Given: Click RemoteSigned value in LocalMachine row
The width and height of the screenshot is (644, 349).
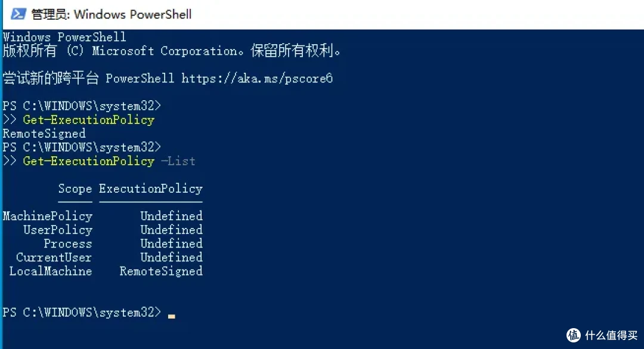Looking at the screenshot, I should (x=161, y=271).
